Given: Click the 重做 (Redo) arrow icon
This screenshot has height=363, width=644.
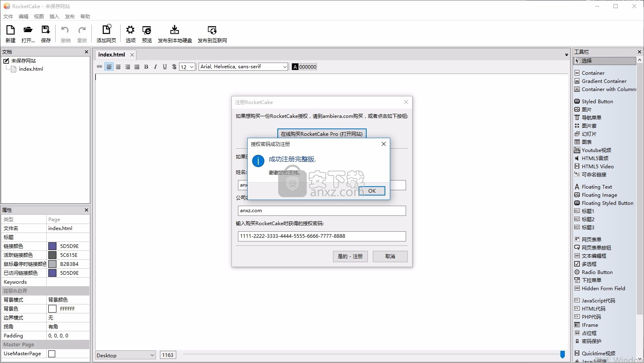Looking at the screenshot, I should point(82,30).
